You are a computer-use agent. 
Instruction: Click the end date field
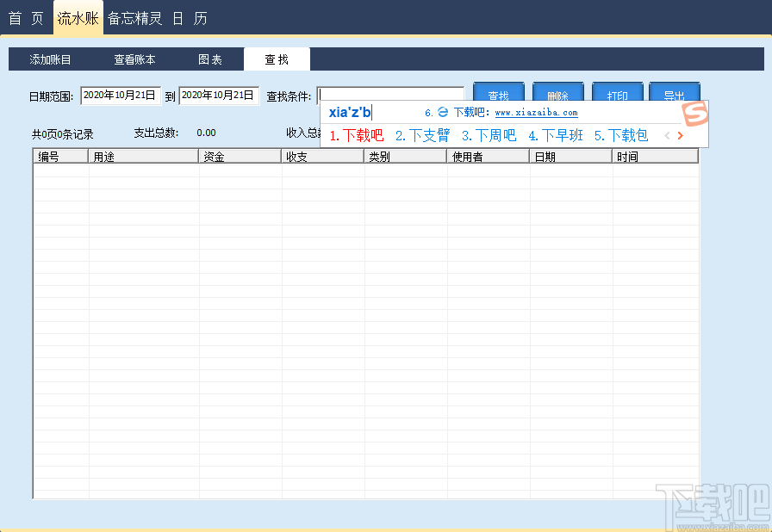[x=219, y=96]
